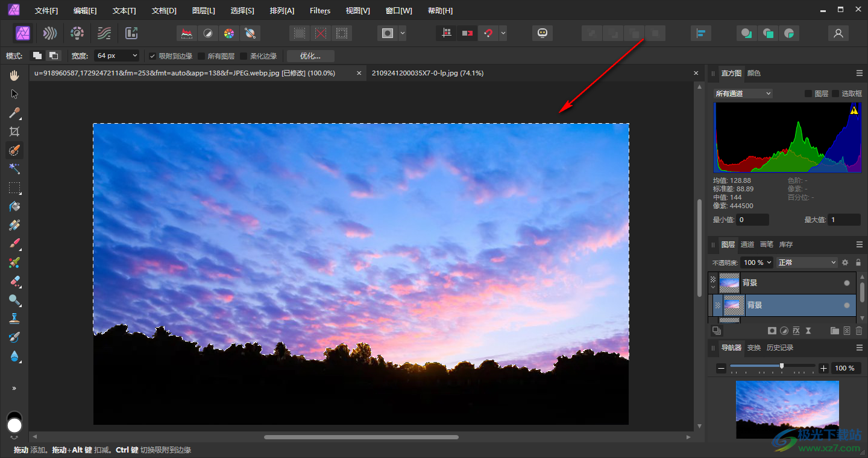Click the Invert Selection toolbar icon
868x458 pixels.
(x=342, y=33)
